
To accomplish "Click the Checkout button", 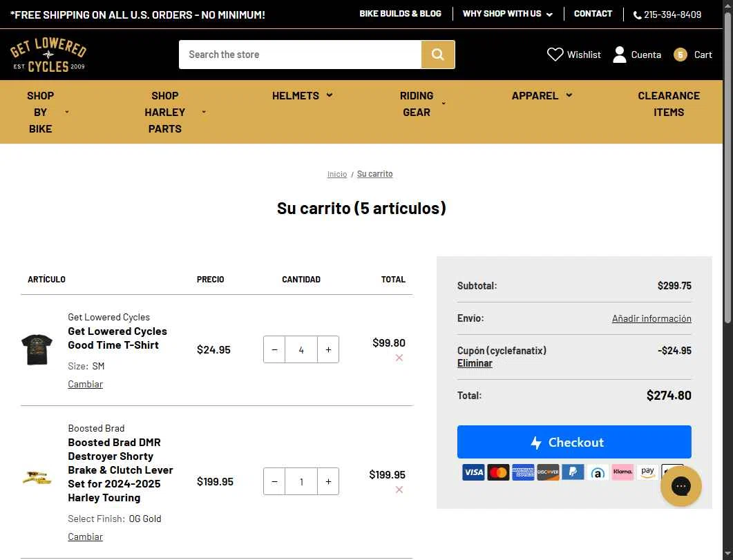I will click(574, 442).
